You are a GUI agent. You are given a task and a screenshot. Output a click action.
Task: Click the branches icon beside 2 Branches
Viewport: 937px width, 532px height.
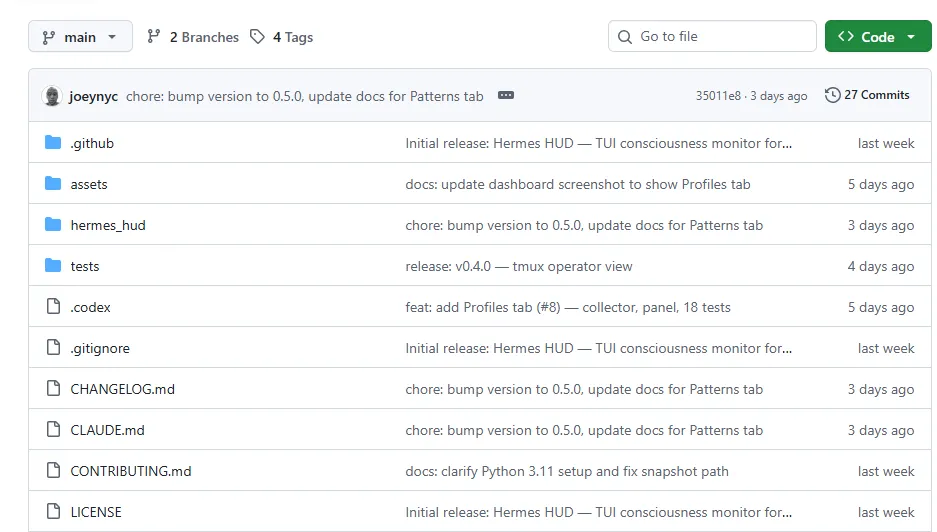click(x=154, y=37)
